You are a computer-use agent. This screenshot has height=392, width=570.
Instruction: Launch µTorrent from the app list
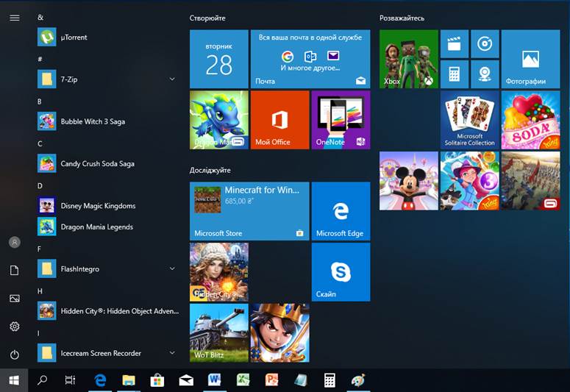[x=108, y=37]
